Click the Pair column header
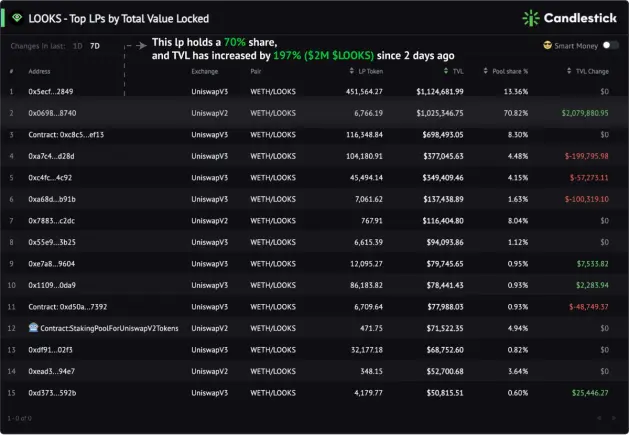629x435 pixels. 256,71
